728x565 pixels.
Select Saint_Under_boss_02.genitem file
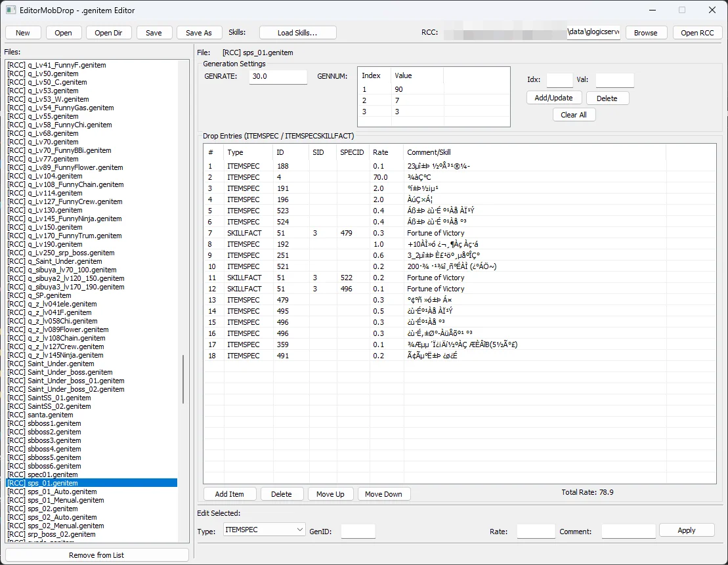(92, 390)
